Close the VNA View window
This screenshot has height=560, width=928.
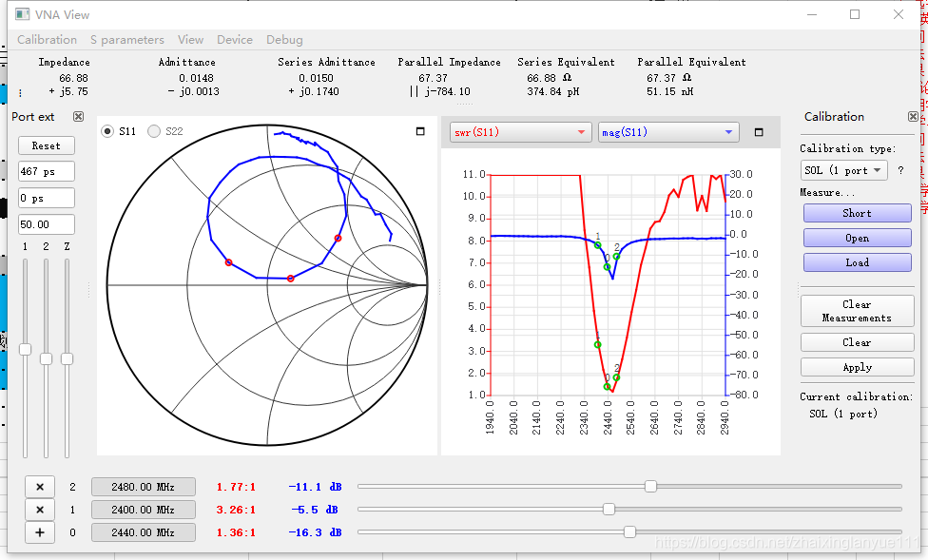(x=898, y=14)
